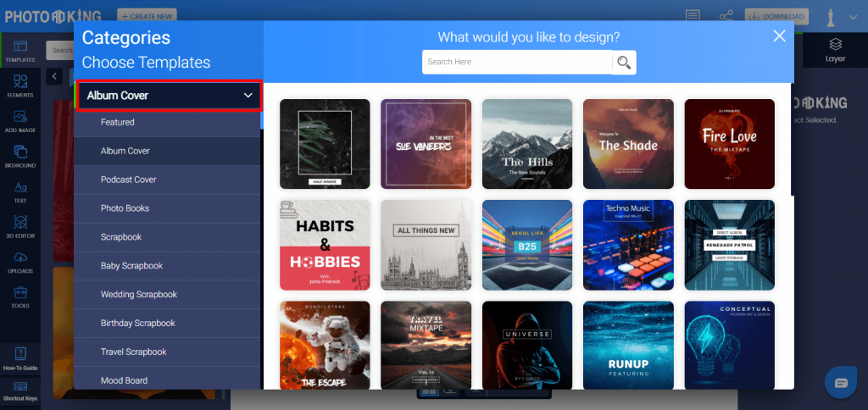Click the Create New button
Screen dimensions: 868x410
pyautogui.click(x=147, y=17)
